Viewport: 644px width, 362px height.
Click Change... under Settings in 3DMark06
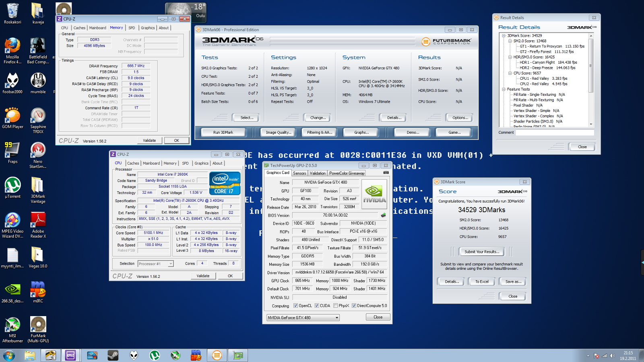(318, 118)
